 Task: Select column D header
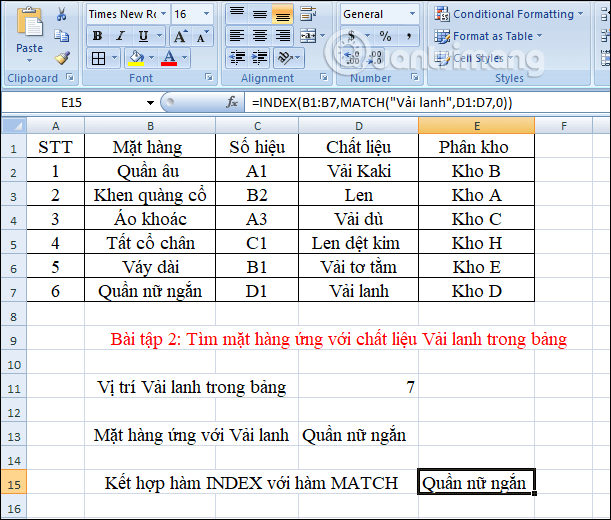click(x=359, y=126)
